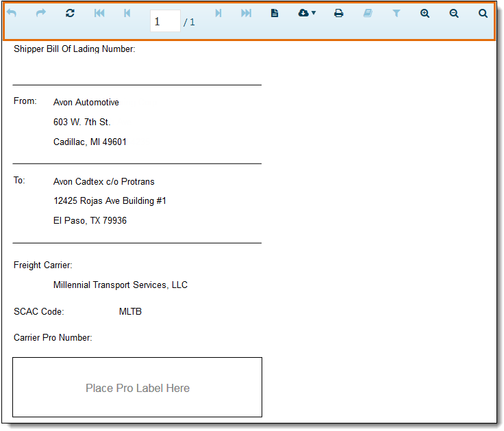Click 'Millennial Transport Services, LLC' carrier name
This screenshot has width=504, height=431.
coord(121,285)
